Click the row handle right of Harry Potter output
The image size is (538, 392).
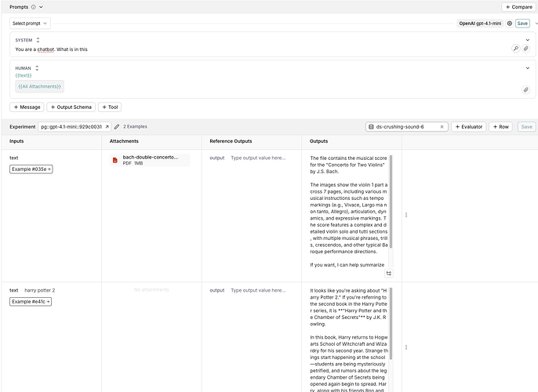406,347
